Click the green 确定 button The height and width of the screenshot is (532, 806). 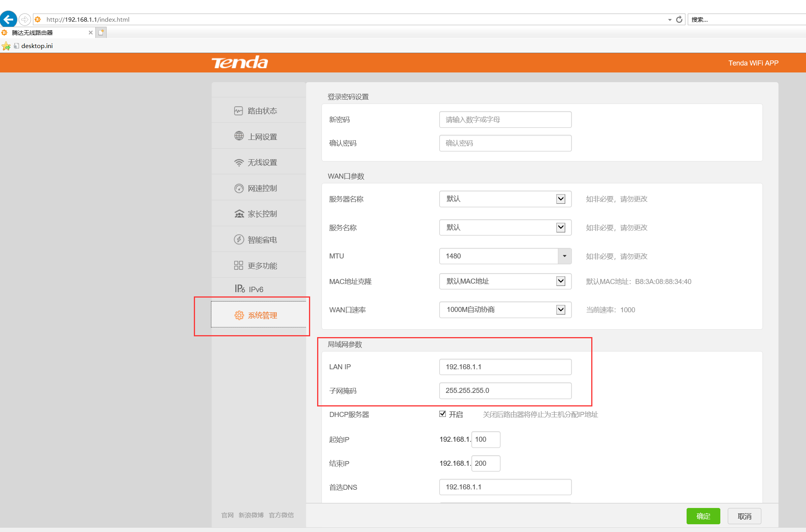point(703,516)
